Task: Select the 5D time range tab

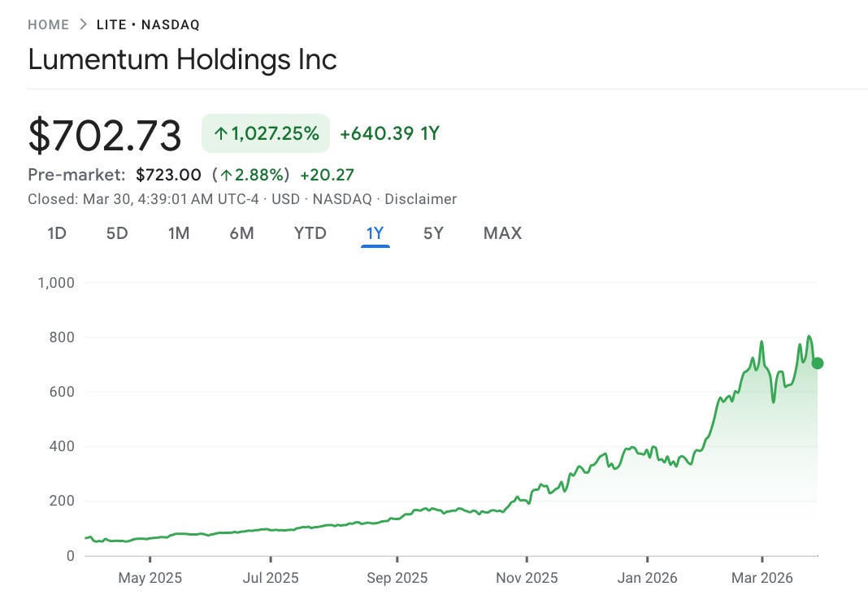Action: (117, 233)
